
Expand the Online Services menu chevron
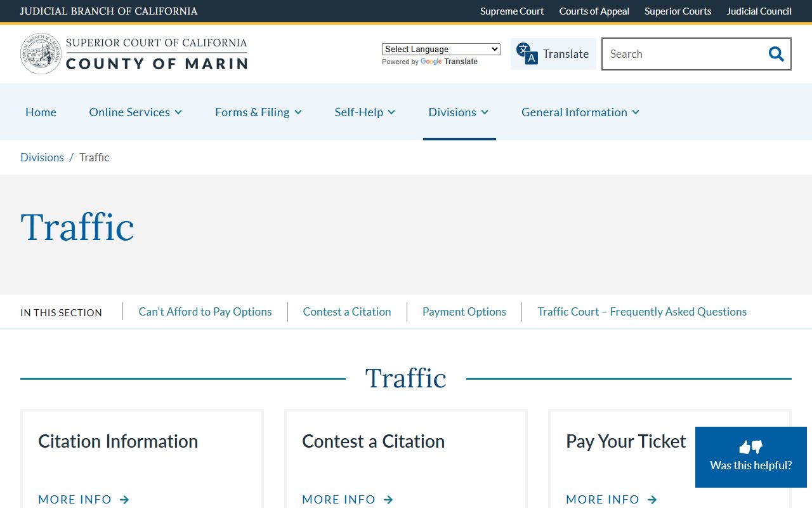click(178, 112)
